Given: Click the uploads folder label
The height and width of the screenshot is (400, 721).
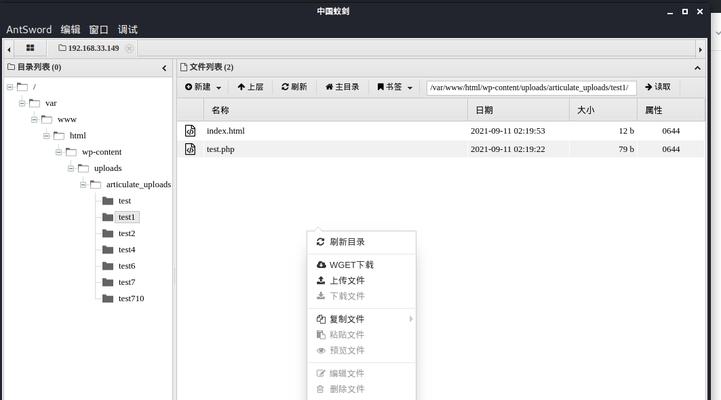Looking at the screenshot, I should point(108,168).
